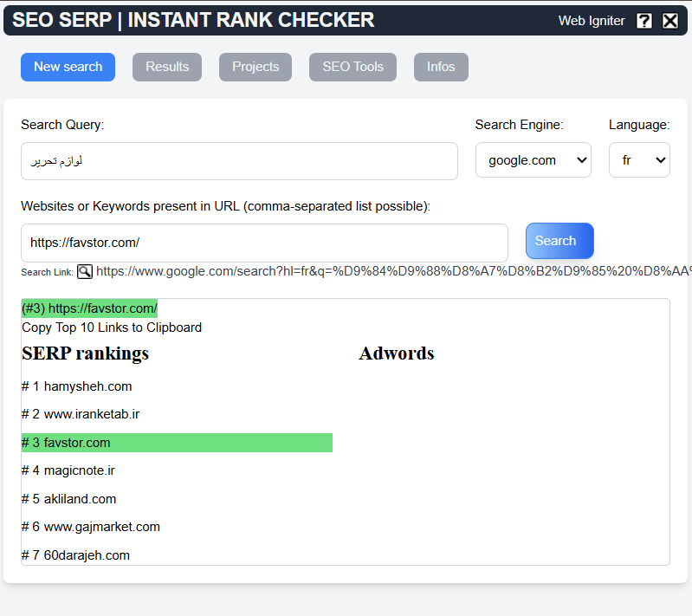
Task: Open the Web Igniter link
Action: pyautogui.click(x=592, y=21)
